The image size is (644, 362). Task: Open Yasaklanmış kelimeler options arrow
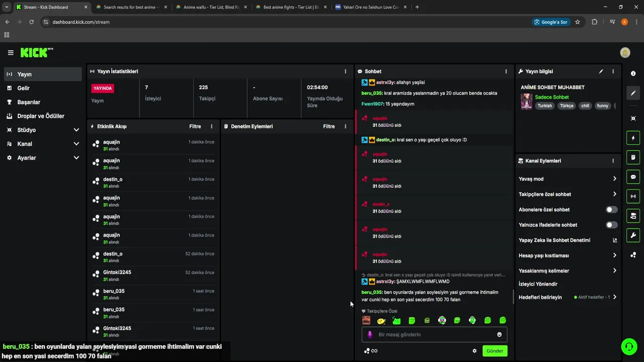[614, 271]
